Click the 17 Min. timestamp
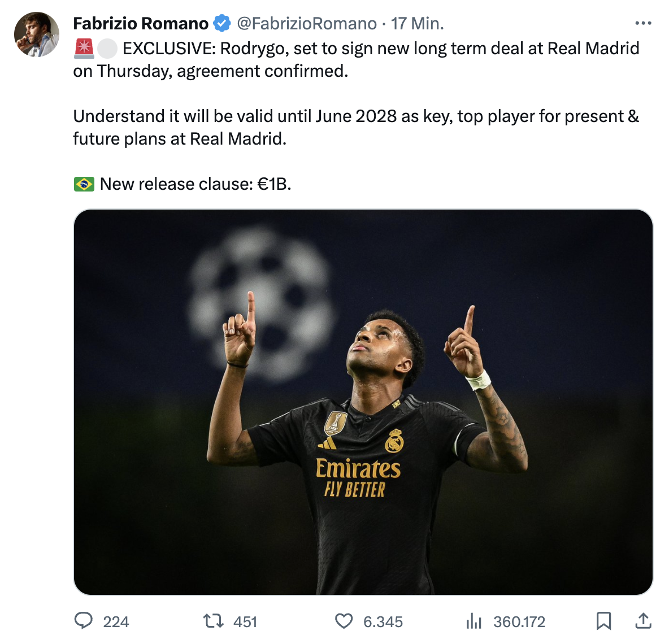 [x=417, y=24]
